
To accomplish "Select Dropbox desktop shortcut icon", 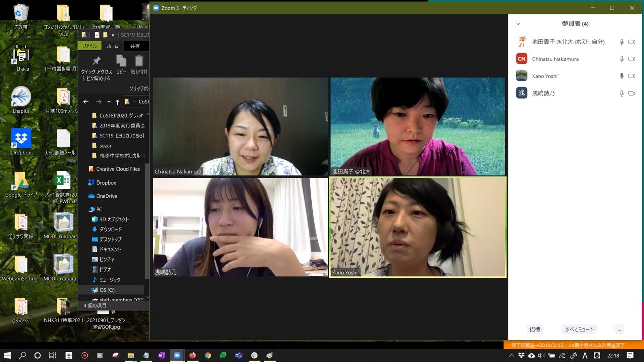I will (21, 142).
